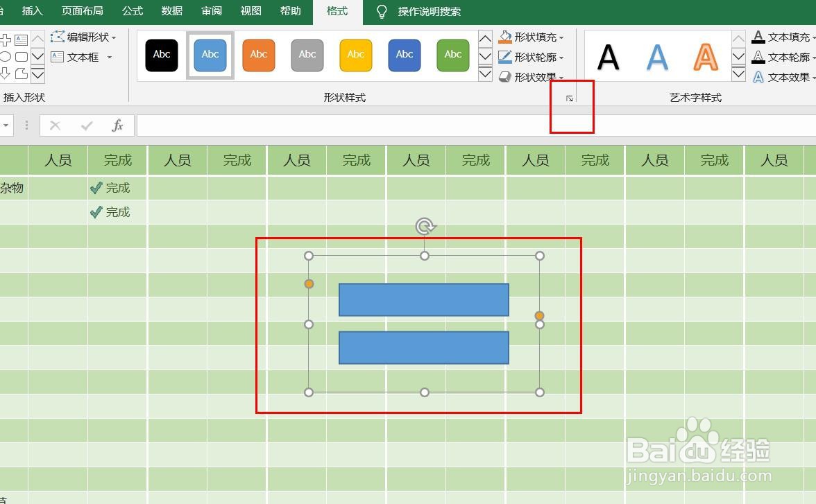Screen dimensions: 816x504
Task: Open the Shape Styles dialog launcher in red box
Action: [569, 99]
